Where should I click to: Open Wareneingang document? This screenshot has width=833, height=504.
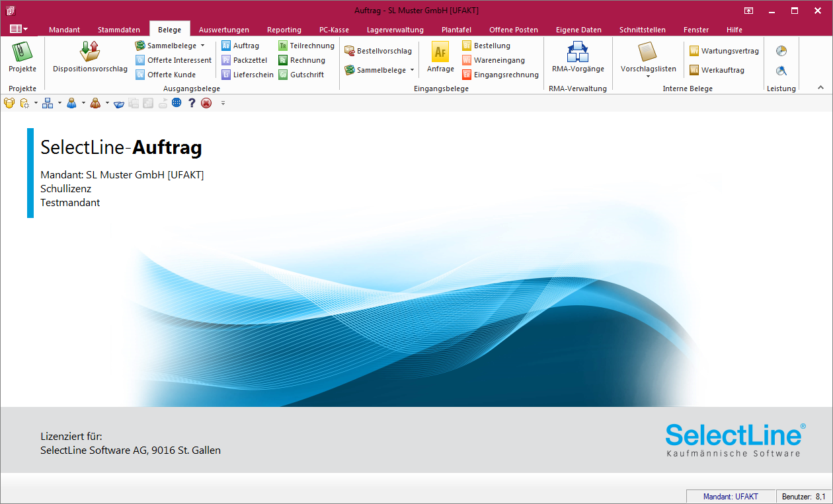pyautogui.click(x=493, y=60)
